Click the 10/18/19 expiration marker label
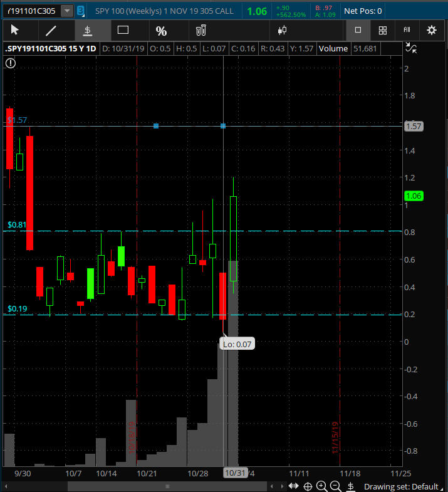This screenshot has height=492, width=448. pos(132,437)
